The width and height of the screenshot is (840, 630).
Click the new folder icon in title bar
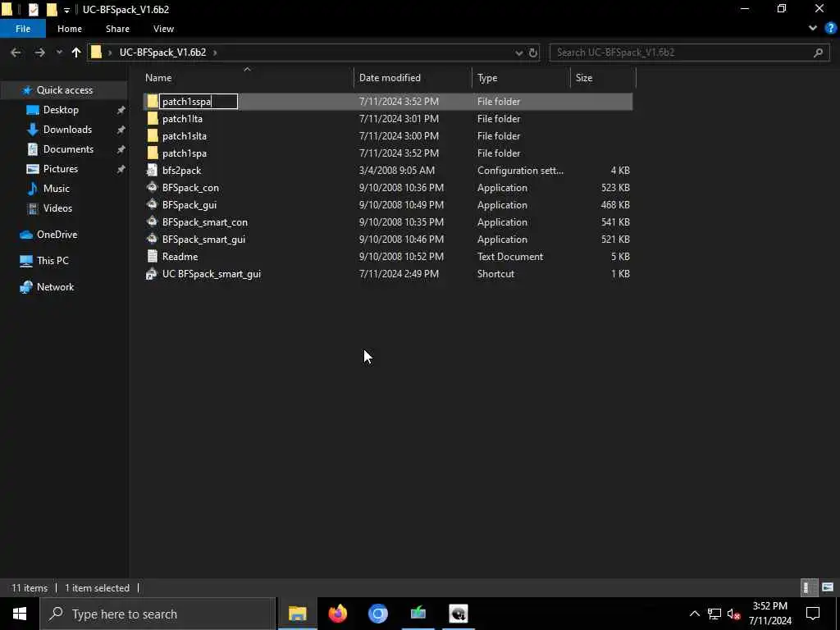tap(52, 10)
